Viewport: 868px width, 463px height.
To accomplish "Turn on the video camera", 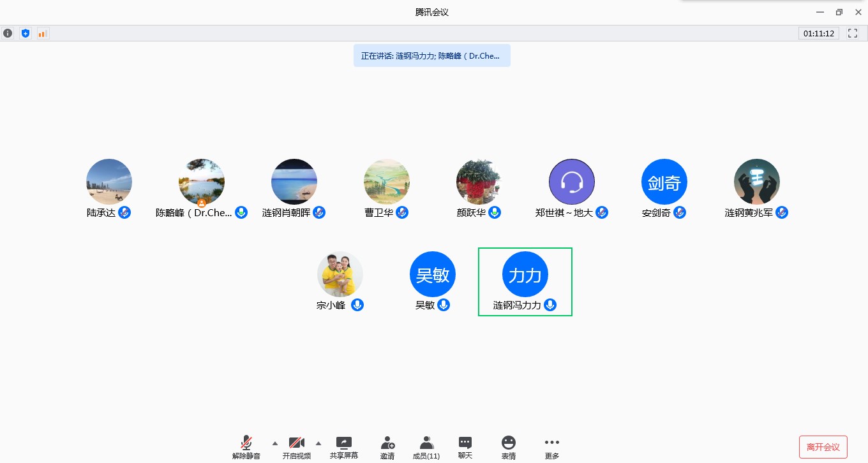I will click(x=296, y=447).
